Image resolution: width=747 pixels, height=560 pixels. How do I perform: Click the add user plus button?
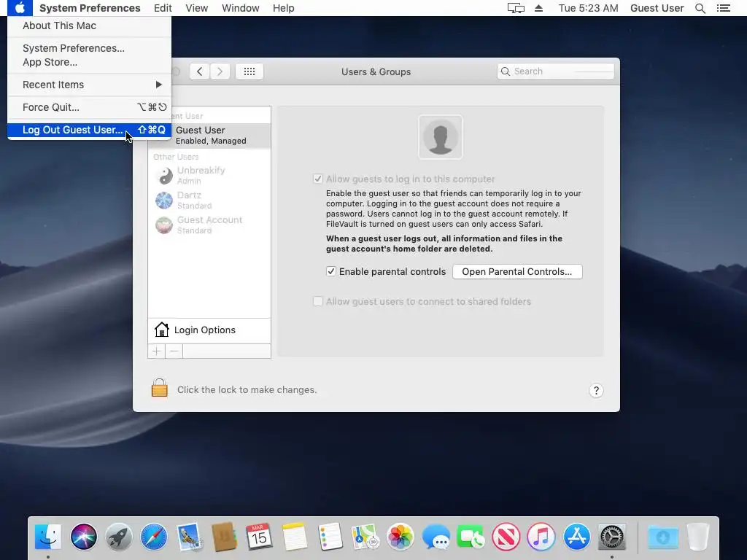(x=156, y=351)
